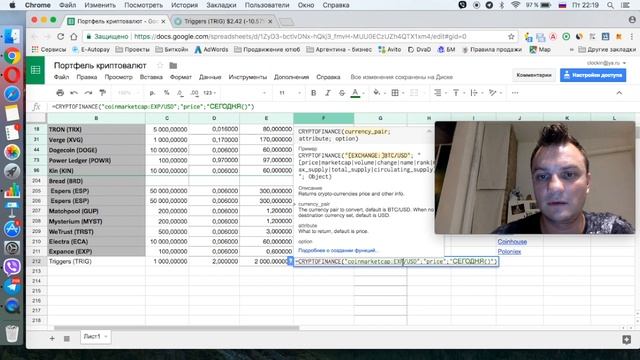Open Данные menu in Sheets

210,77
